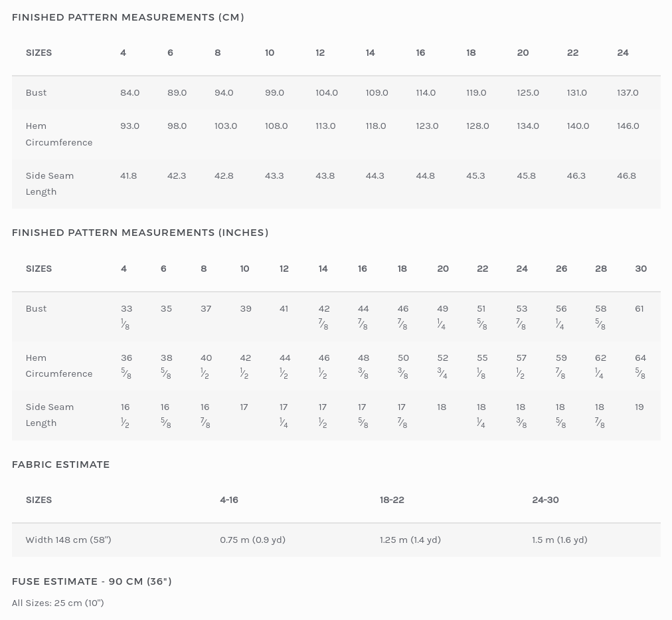672x620 pixels.
Task: Click hem circumference value 113.0
Action: (x=325, y=126)
